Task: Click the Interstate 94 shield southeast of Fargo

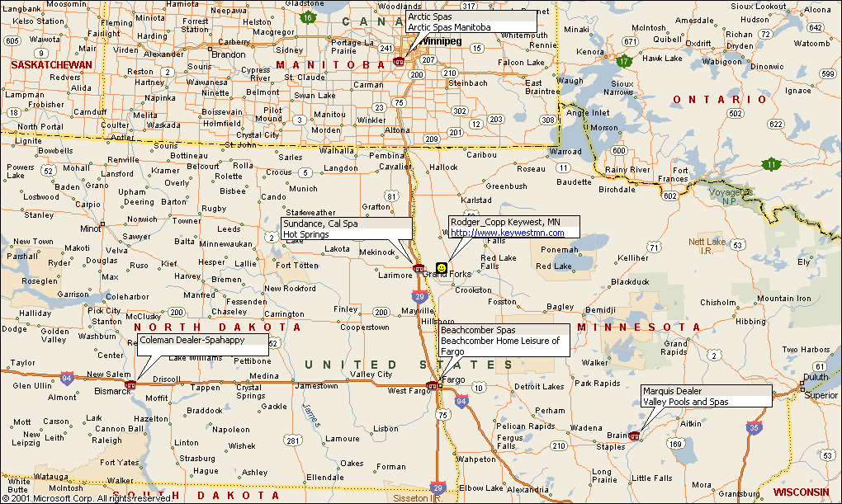Action: click(461, 400)
